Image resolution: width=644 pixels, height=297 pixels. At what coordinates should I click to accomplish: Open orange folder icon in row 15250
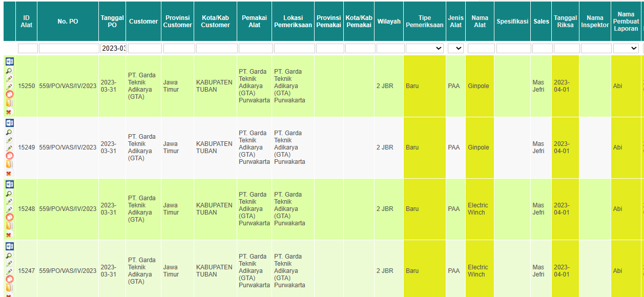9,103
